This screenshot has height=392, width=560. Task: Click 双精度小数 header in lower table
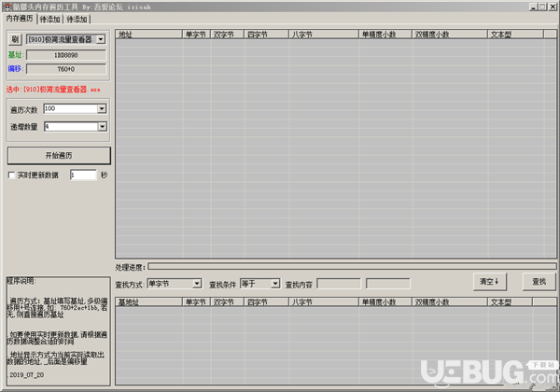[450, 302]
